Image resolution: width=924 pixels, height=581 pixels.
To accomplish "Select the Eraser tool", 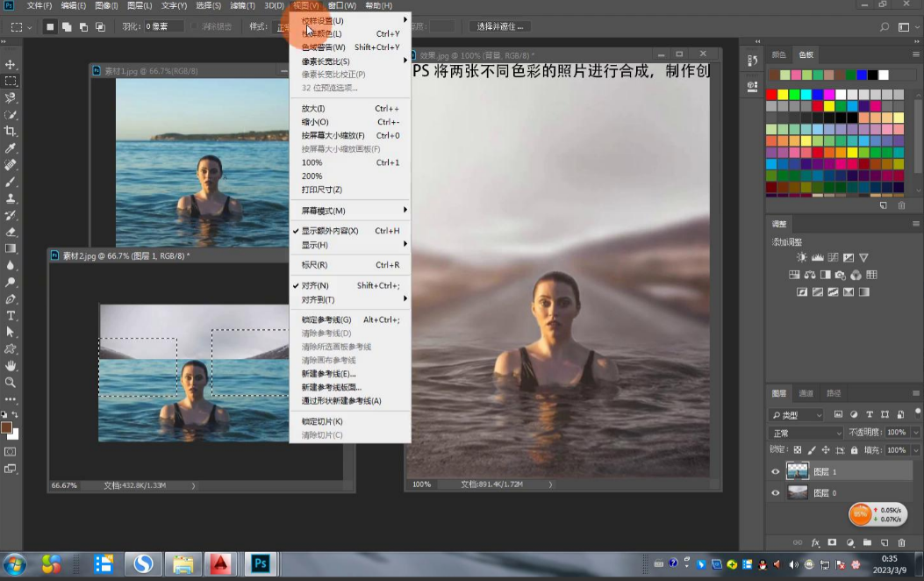I will tap(11, 233).
